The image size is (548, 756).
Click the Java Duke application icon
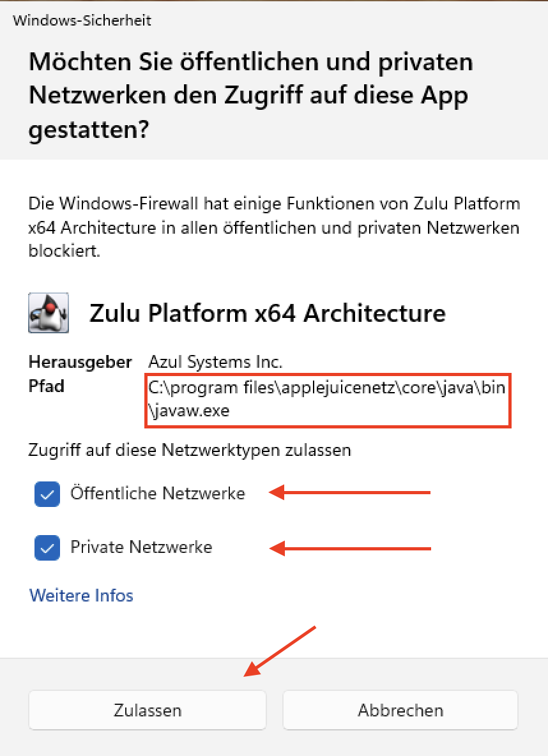point(49,312)
